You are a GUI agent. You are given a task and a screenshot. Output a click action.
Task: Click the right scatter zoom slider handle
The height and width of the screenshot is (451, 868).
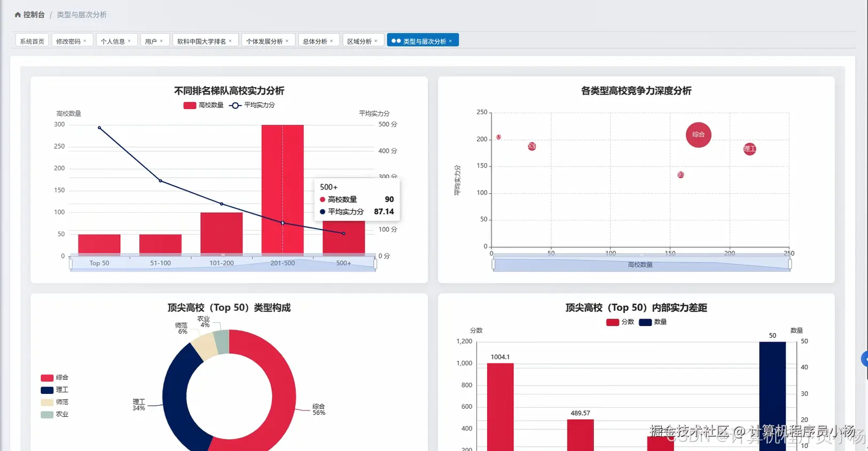790,264
